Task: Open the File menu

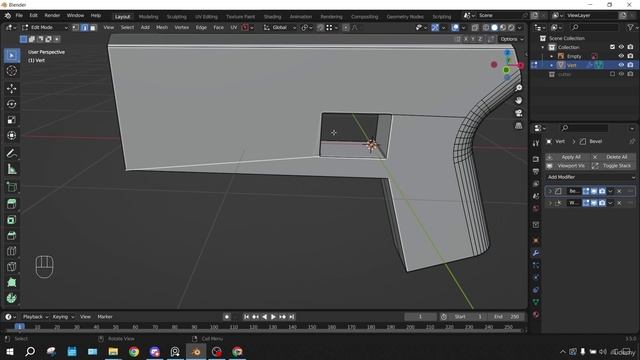Action: (x=19, y=16)
